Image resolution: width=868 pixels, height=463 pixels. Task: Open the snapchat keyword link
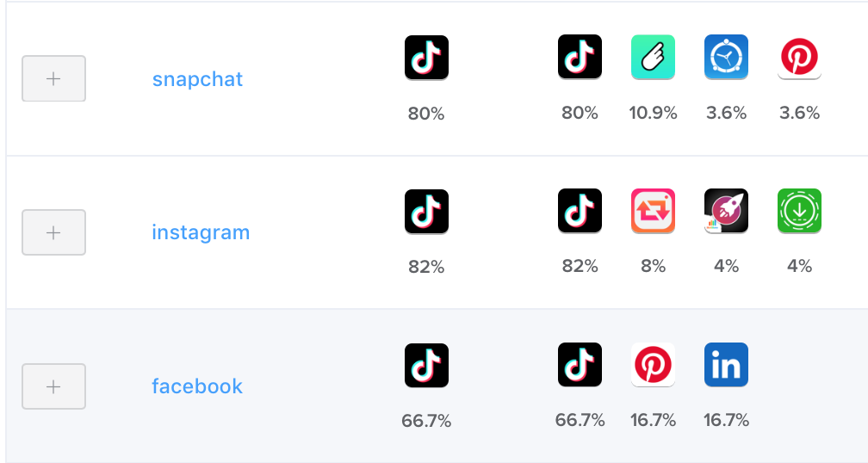(197, 79)
